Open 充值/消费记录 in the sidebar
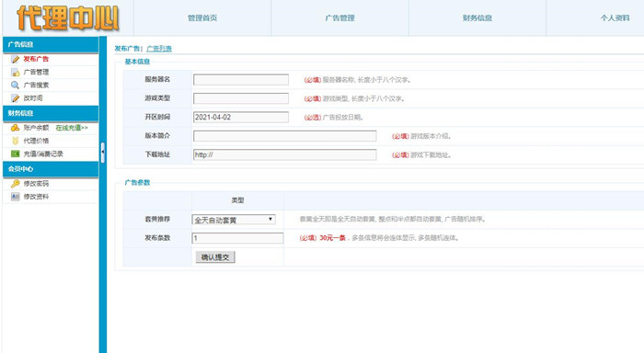Viewport: 644px width, 353px height. [43, 154]
